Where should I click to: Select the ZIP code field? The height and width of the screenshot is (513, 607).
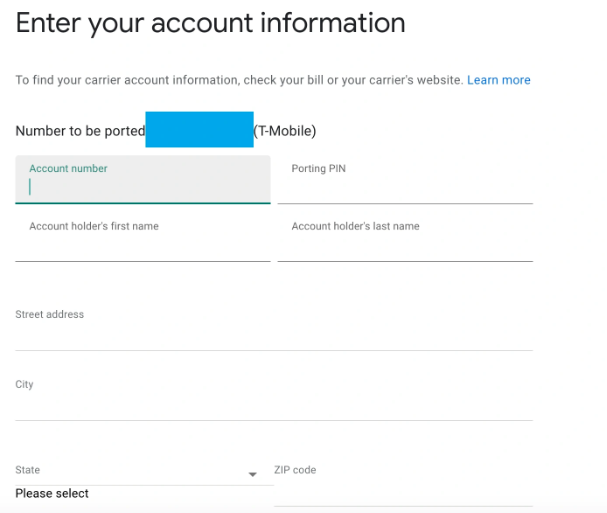click(x=403, y=490)
